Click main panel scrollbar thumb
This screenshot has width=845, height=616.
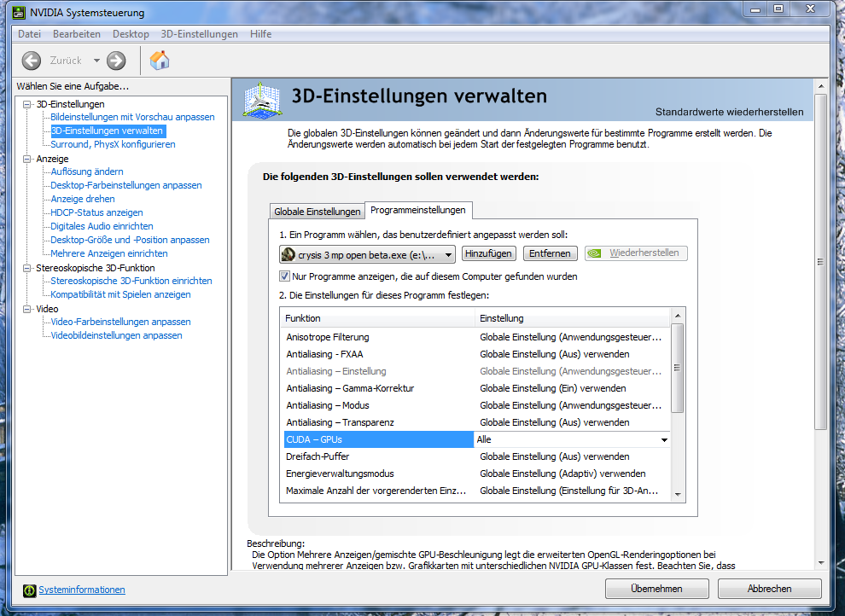coord(820,262)
